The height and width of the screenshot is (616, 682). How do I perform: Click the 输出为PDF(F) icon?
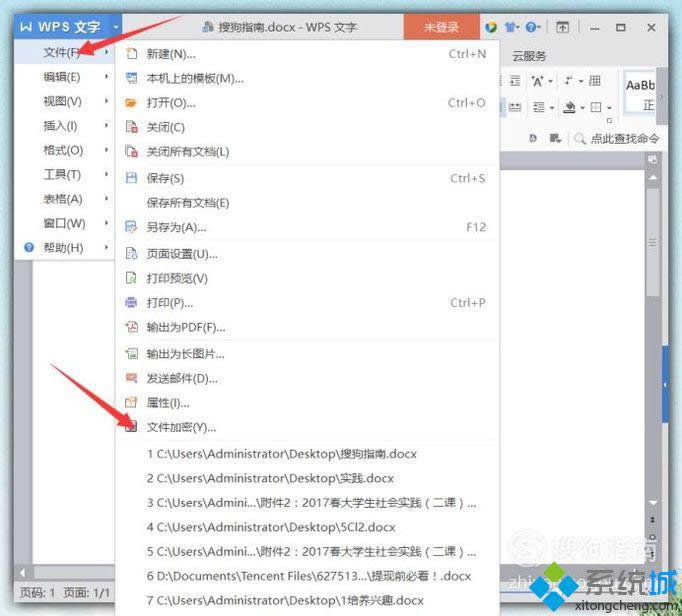coord(131,327)
